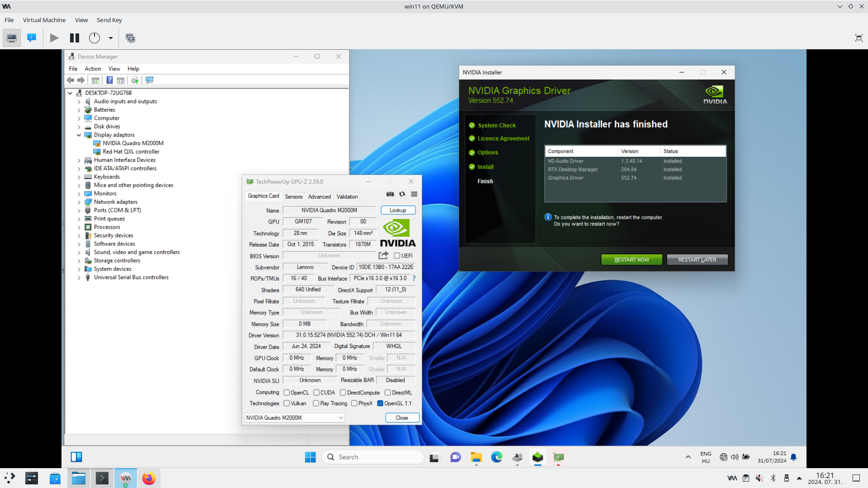
Task: Toggle CUDA checkbox
Action: (x=316, y=393)
